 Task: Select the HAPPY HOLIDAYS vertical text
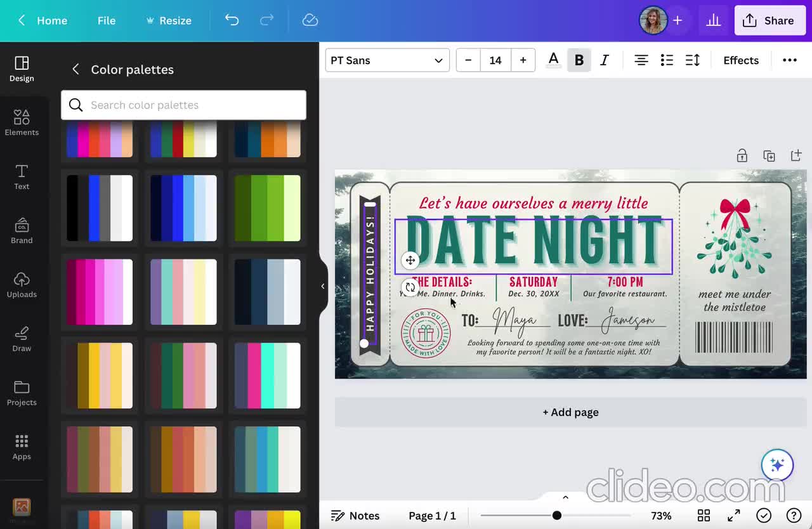[x=370, y=273]
